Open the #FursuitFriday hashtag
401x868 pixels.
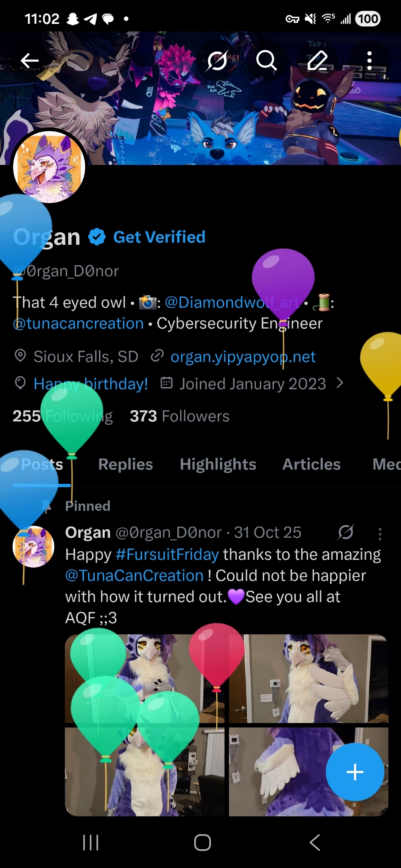[x=167, y=555]
